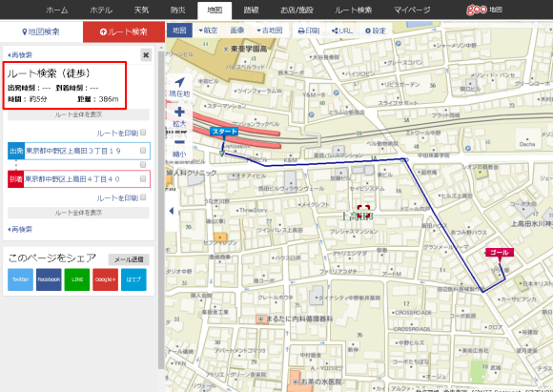
Task: Share on Google+
Action: tap(105, 279)
